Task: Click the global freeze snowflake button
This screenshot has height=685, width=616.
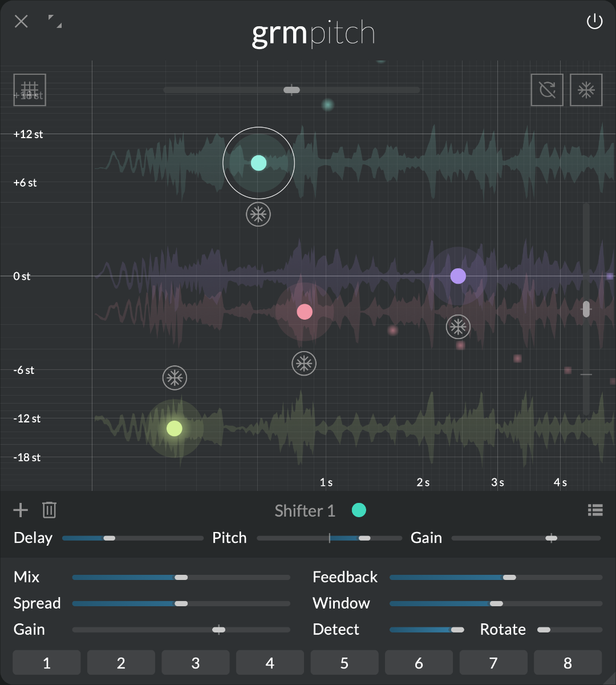Action: 586,90
